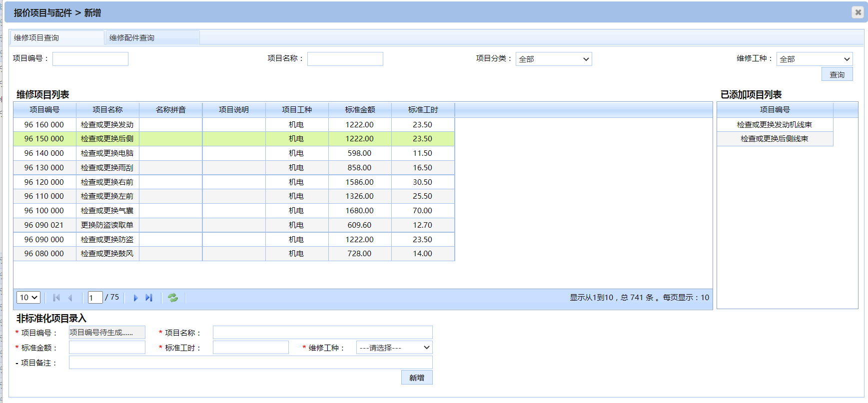
Task: Focus non-standard 项目名称 input field
Action: [x=323, y=333]
